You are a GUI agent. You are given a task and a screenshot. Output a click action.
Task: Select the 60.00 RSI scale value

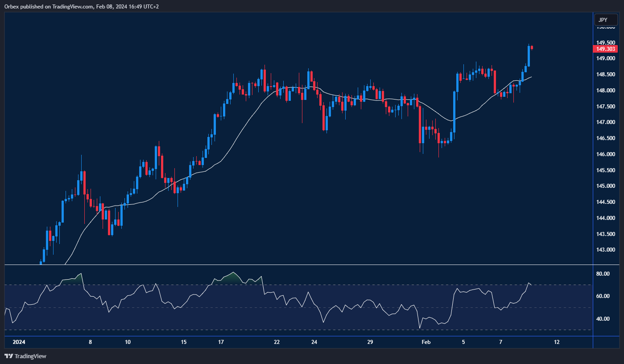tap(603, 296)
